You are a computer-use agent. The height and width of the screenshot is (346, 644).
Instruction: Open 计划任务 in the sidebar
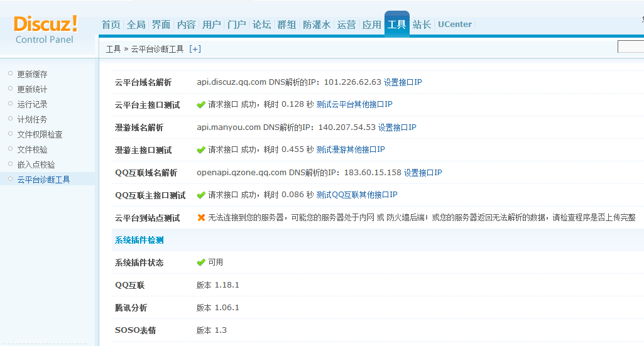(32, 119)
